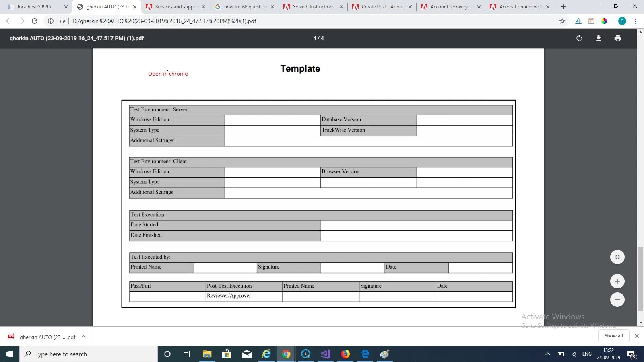Image resolution: width=644 pixels, height=362 pixels.
Task: Open File Explorer from the taskbar
Action: point(207,354)
